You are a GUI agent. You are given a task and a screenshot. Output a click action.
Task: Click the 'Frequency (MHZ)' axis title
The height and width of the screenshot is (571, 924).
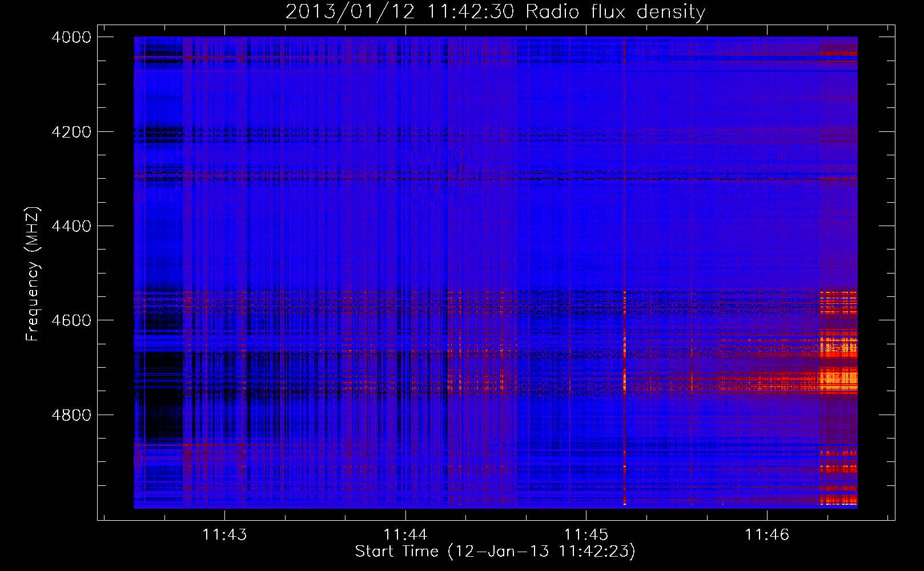click(33, 274)
